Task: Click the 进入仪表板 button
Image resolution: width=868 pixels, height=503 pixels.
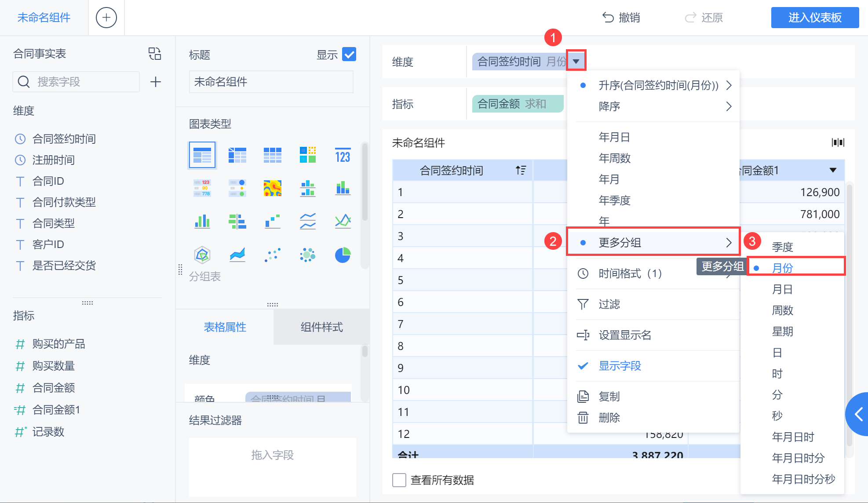Action: 814,18
